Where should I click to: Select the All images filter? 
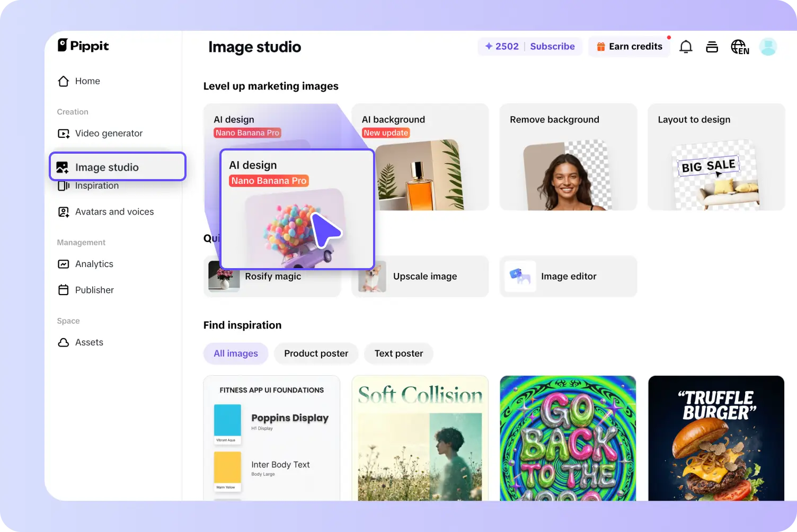coord(236,353)
